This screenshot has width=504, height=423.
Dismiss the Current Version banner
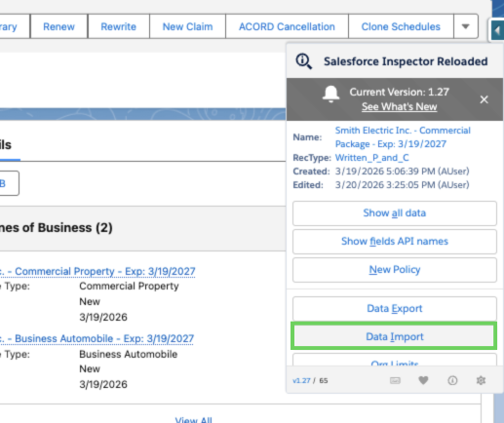point(484,99)
